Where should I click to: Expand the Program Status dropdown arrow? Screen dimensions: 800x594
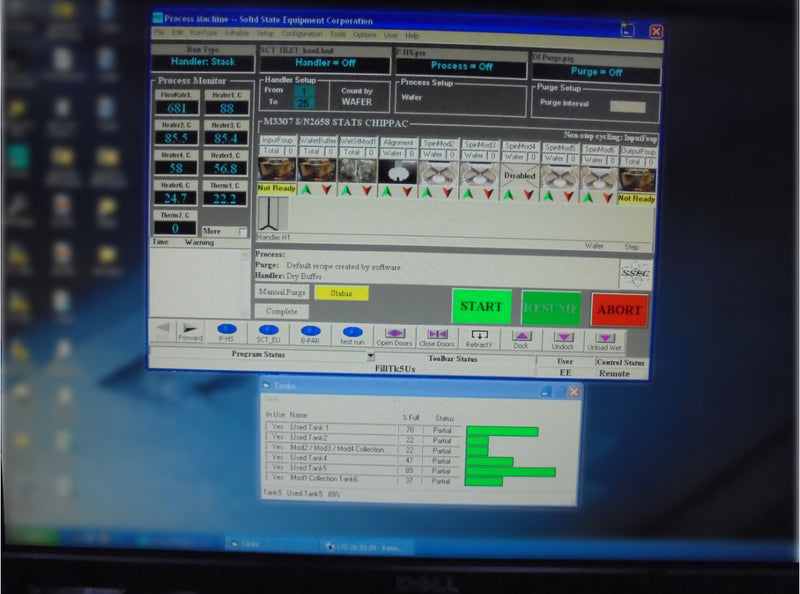coord(371,356)
